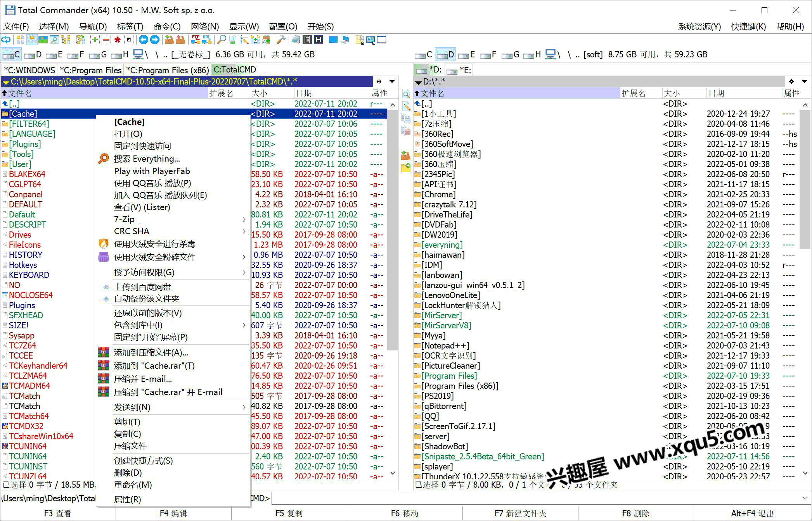The image size is (812, 521).
Task: Open the calculator toolbar icon
Action: (x=307, y=40)
